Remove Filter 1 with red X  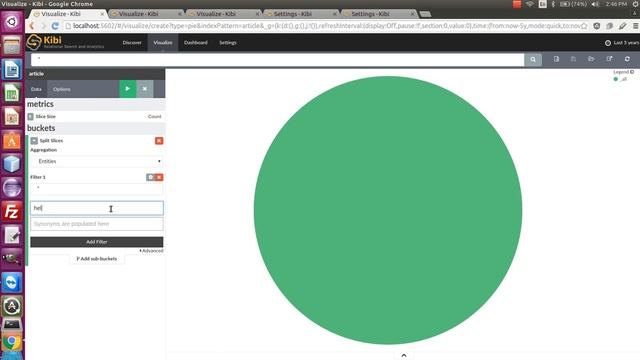point(160,177)
